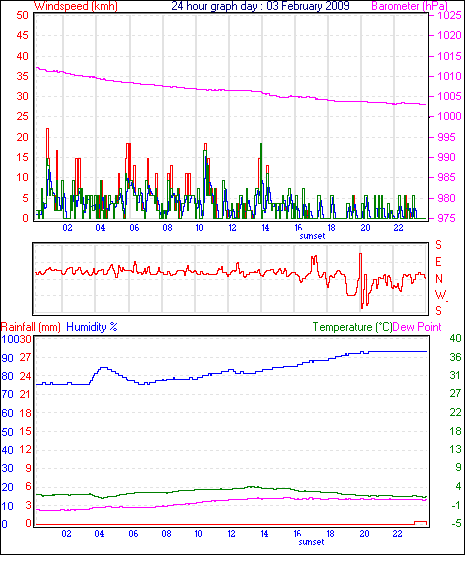This screenshot has height=566, width=466.
Task: Click hour 14 under the humidity chart
Action: click(265, 534)
